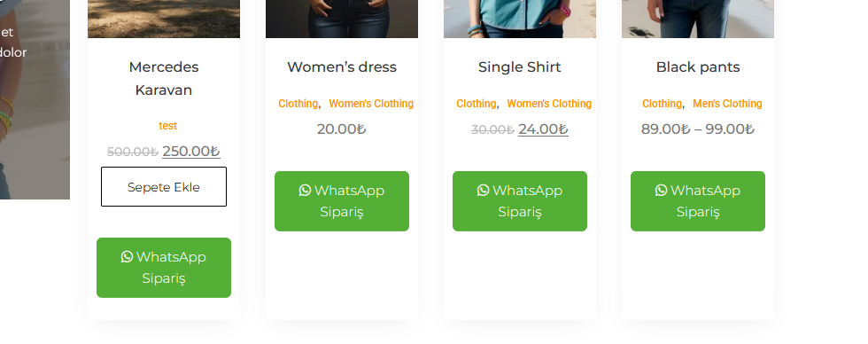Open Women's Clothing category under Women's dress
Image resolution: width=868 pixels, height=344 pixels.
pos(371,104)
